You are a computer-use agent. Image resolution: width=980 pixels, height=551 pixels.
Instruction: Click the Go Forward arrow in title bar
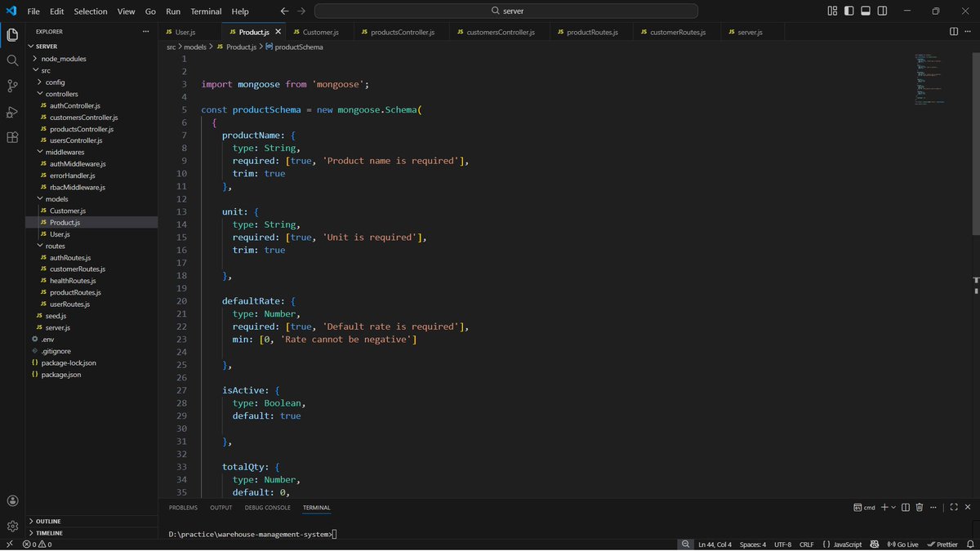click(302, 11)
